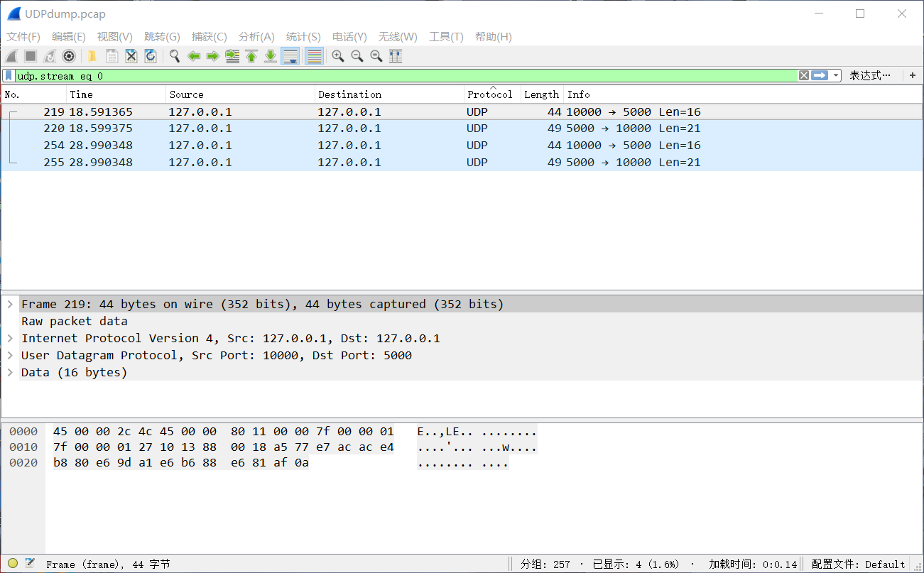Open a capture file folder icon
This screenshot has width=924, height=573.
[x=92, y=56]
